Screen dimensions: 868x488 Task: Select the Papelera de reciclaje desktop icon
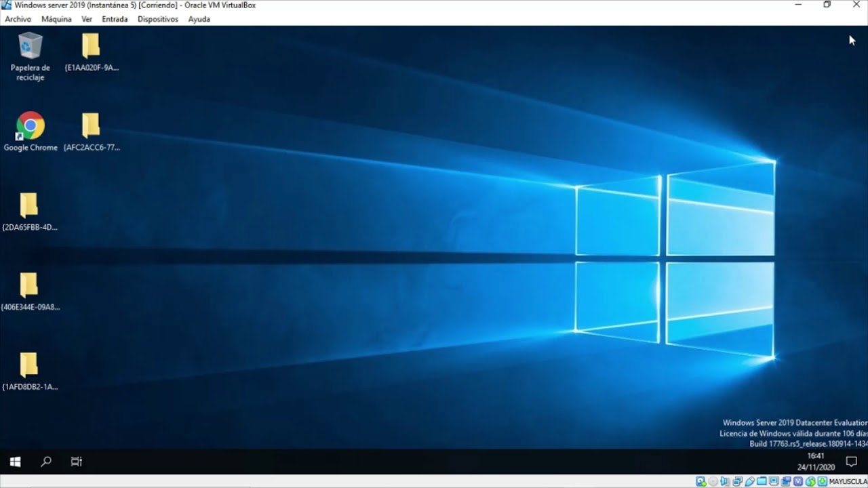point(31,57)
